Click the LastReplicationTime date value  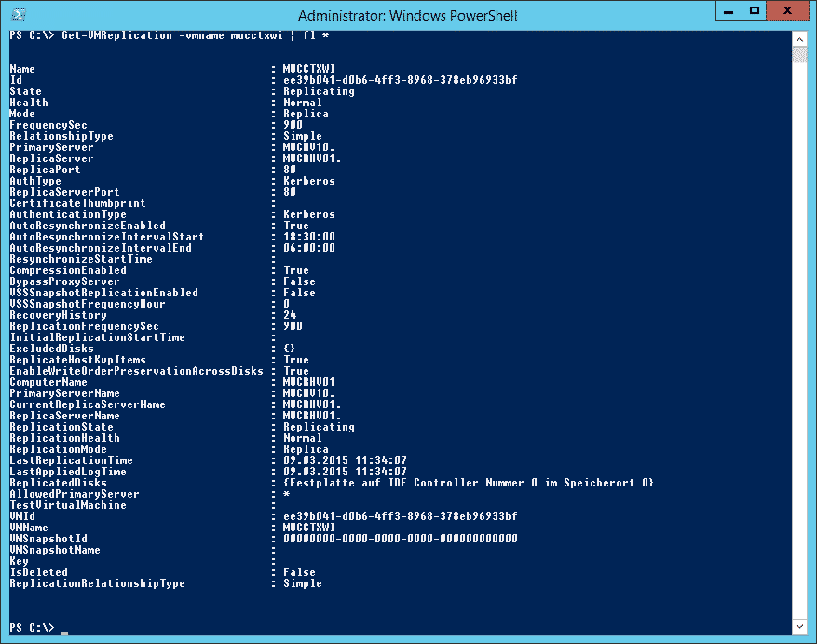point(345,460)
